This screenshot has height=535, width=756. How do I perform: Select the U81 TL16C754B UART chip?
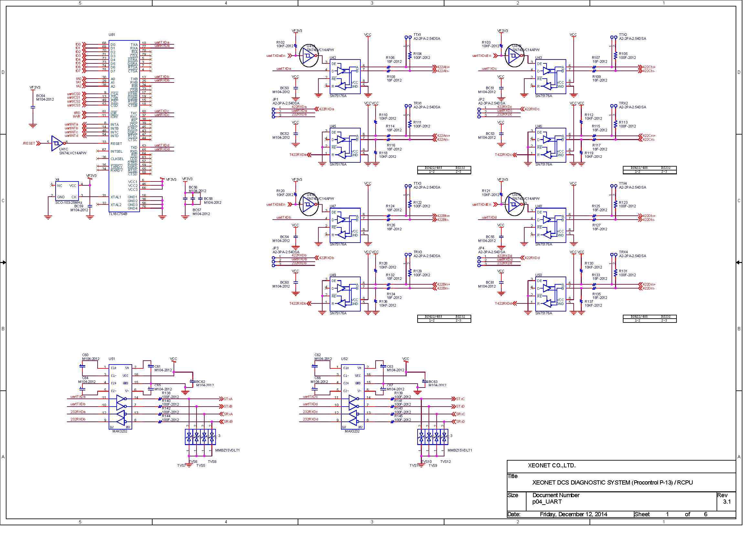point(124,127)
